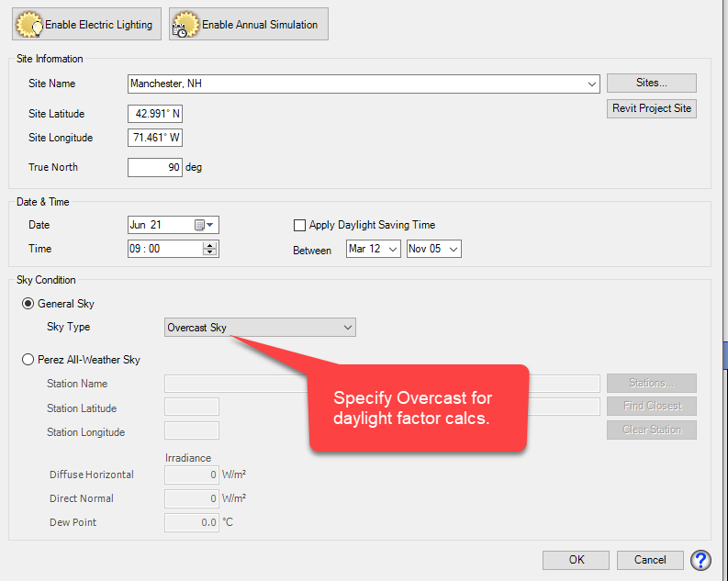Open the Nov 05 daylight saving end dropdown
This screenshot has height=581, width=728.
tap(434, 249)
